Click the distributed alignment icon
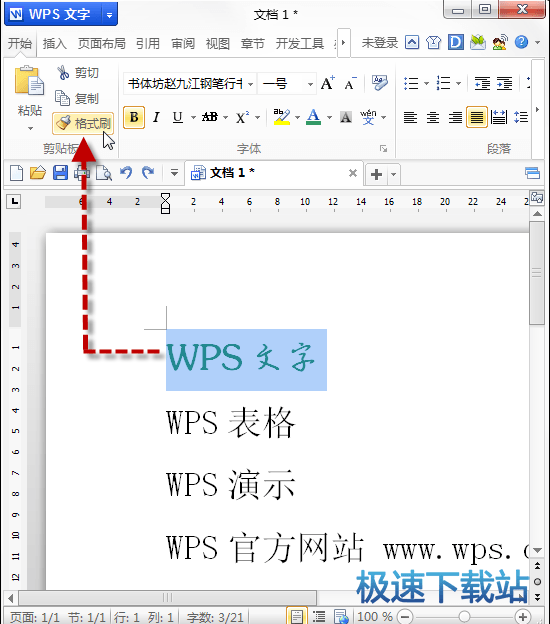This screenshot has height=624, width=550. (x=499, y=117)
